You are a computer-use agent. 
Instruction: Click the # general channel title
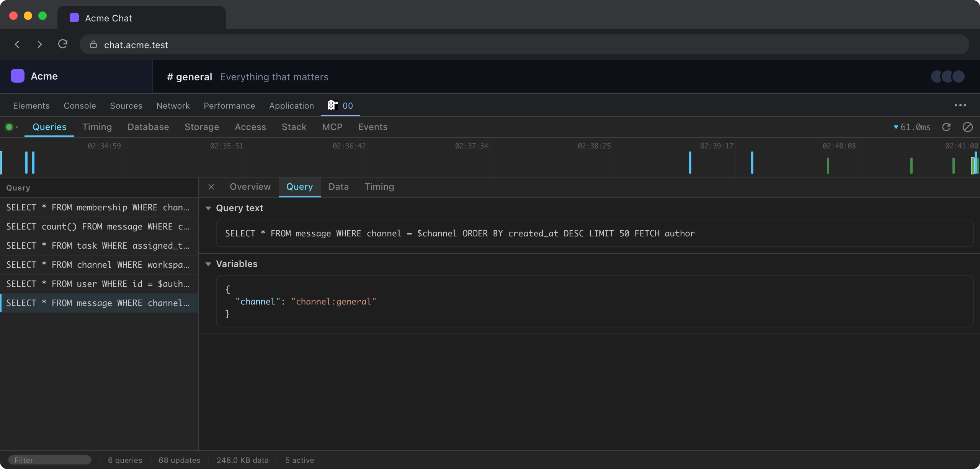pos(189,77)
